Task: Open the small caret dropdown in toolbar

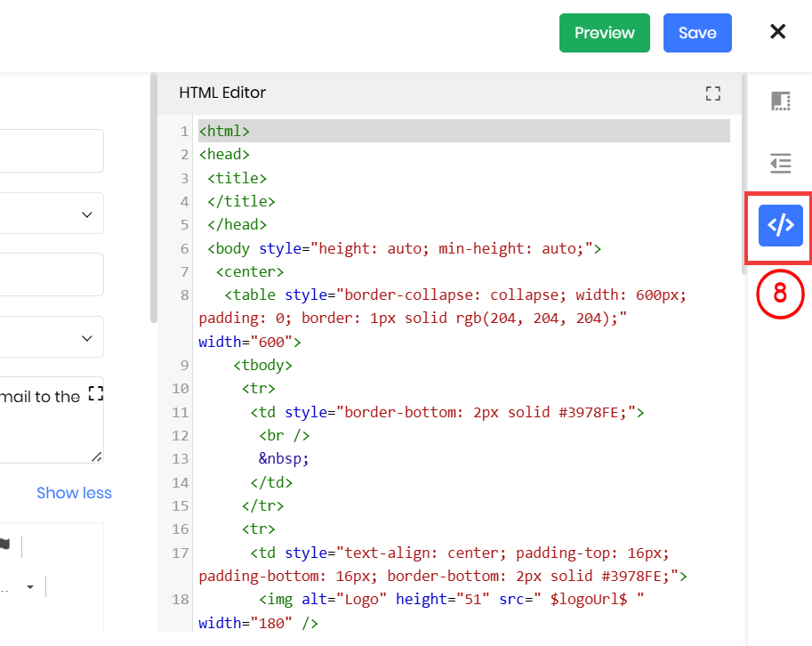Action: pyautogui.click(x=30, y=587)
